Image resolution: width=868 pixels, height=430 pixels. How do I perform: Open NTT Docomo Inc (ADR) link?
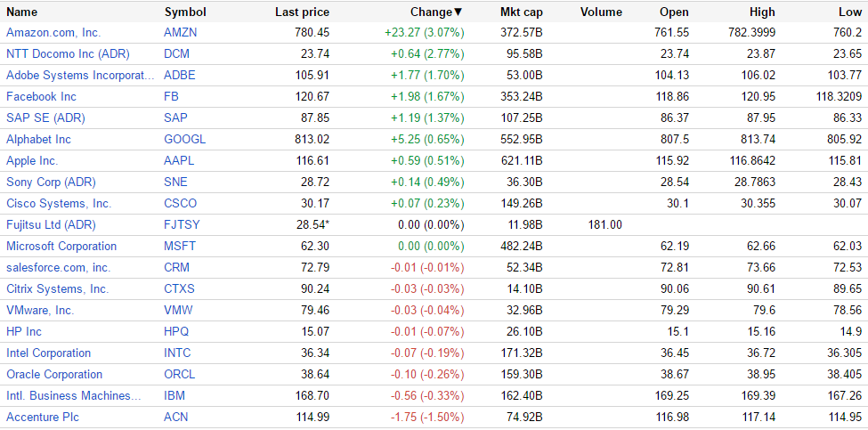point(68,54)
